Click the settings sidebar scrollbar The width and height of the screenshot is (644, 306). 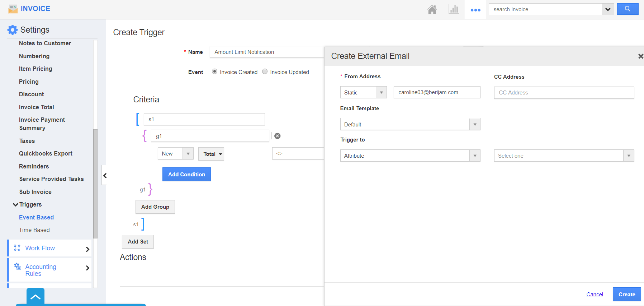(95, 183)
